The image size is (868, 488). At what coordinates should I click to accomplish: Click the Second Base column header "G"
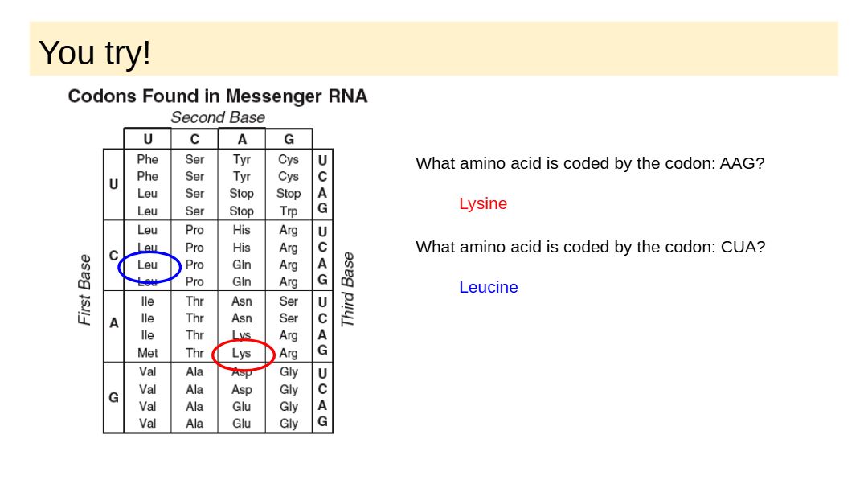pyautogui.click(x=289, y=139)
